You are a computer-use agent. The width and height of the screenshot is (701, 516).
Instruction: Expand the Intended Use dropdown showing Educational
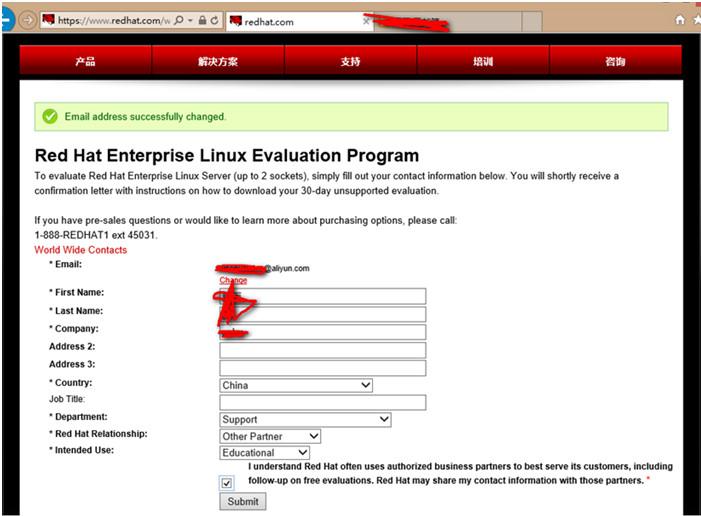264,453
